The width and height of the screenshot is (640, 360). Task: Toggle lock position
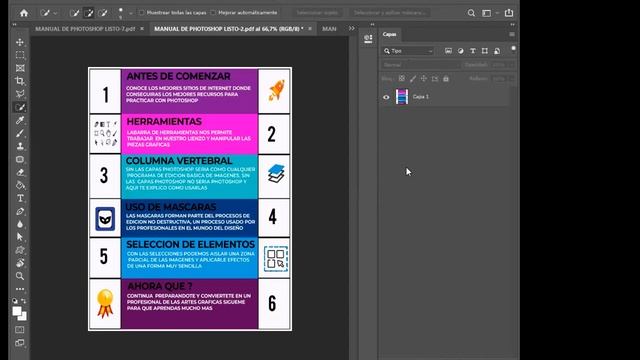click(x=424, y=78)
